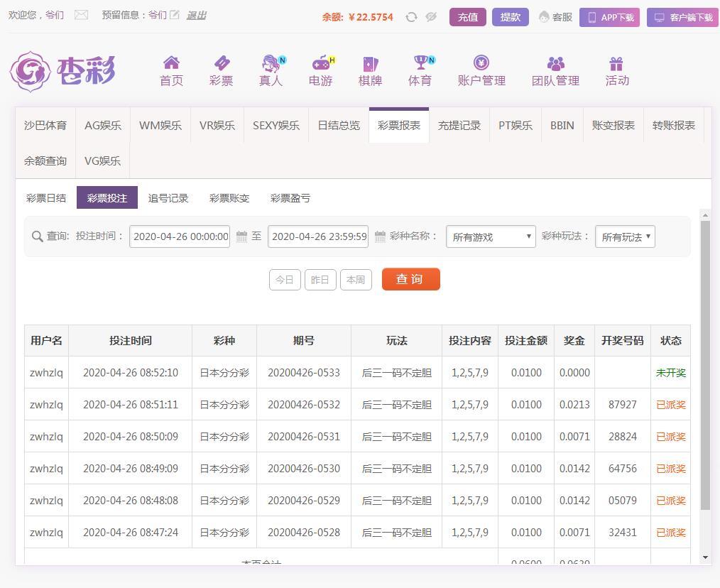Open the 首页 home icon
The height and width of the screenshot is (588, 720).
click(171, 71)
